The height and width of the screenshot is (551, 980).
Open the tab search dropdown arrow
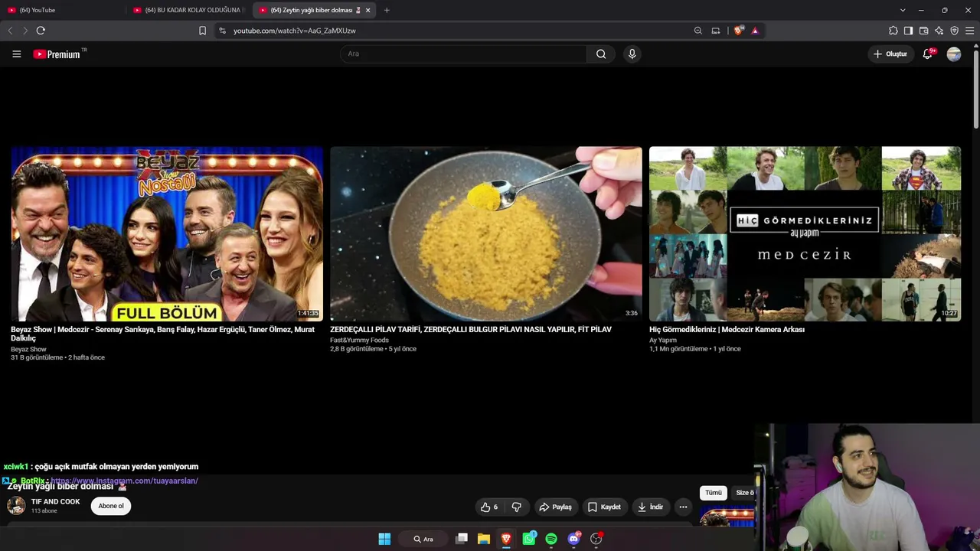903,10
